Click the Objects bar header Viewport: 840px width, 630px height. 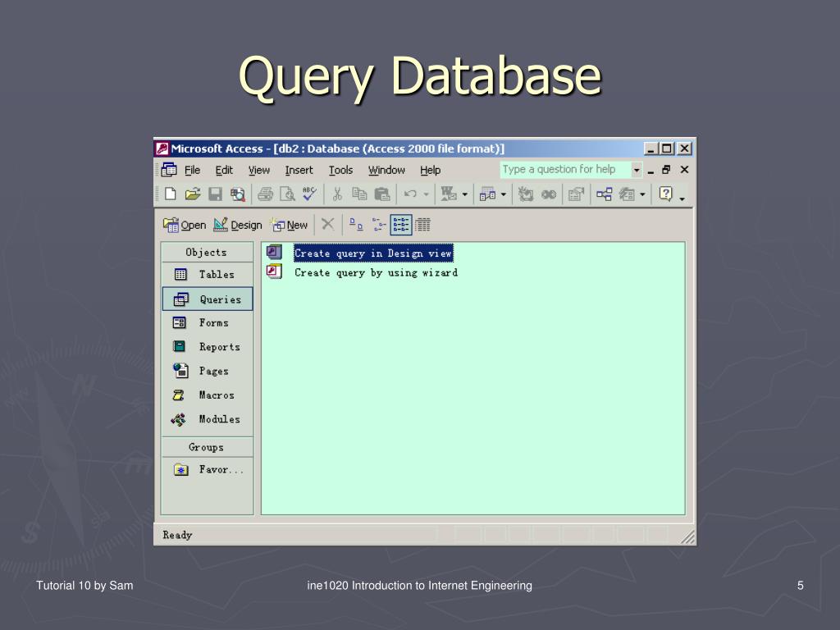207,253
